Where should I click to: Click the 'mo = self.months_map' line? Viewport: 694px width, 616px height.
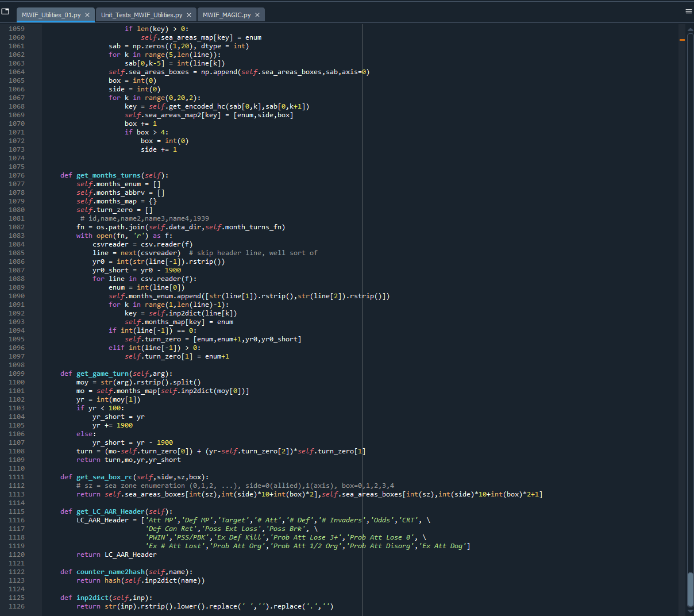pyautogui.click(x=163, y=391)
